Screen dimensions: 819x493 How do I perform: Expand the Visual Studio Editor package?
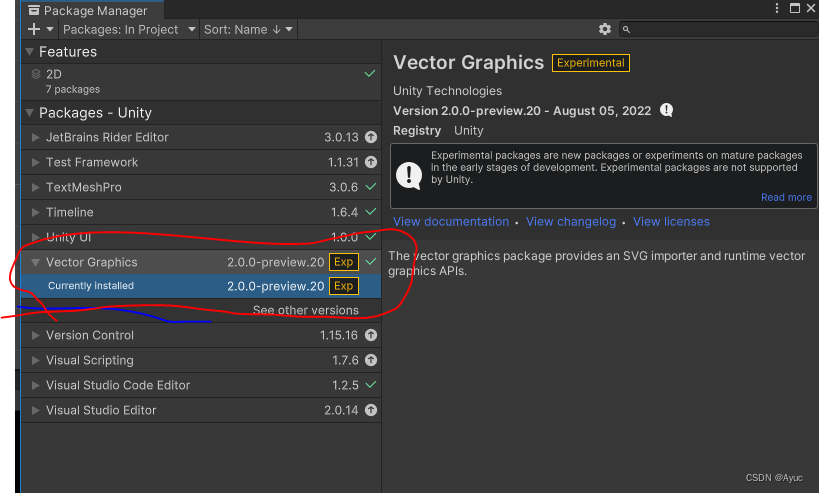tap(36, 410)
